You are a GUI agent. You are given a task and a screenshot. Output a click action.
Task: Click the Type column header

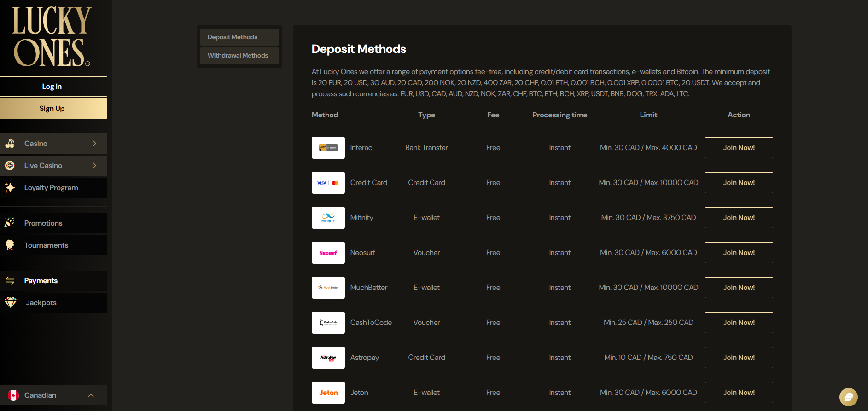426,115
